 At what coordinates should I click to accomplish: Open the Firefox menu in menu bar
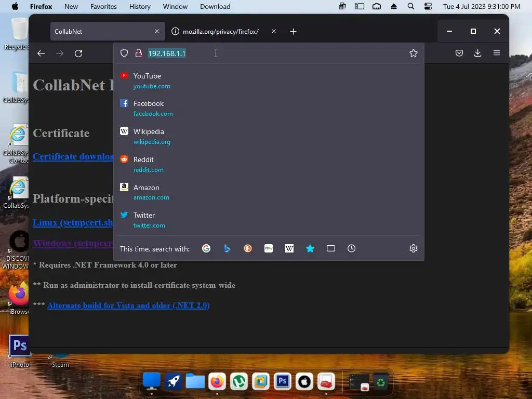click(41, 6)
